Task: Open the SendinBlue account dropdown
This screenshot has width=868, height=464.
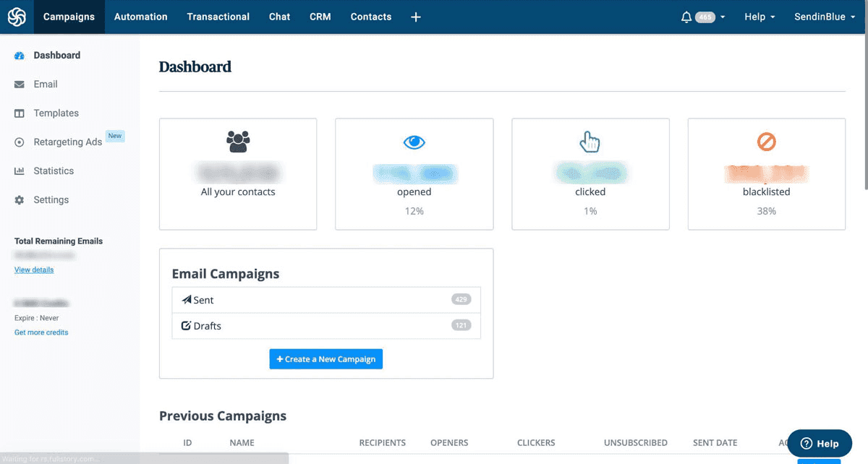Action: coord(823,16)
